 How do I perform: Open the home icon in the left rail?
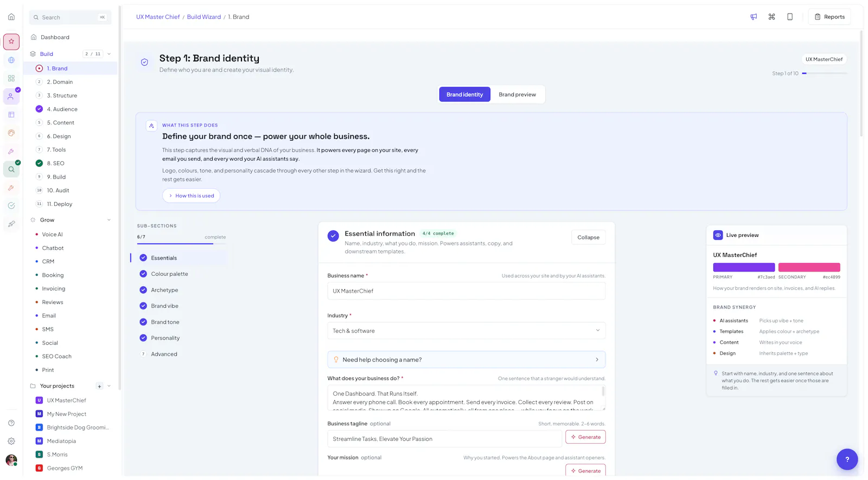11,17
